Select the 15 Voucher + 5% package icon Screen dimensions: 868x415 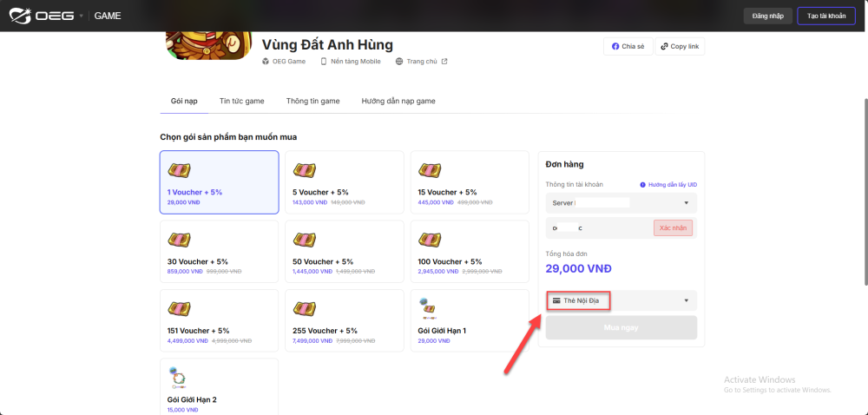coord(429,170)
